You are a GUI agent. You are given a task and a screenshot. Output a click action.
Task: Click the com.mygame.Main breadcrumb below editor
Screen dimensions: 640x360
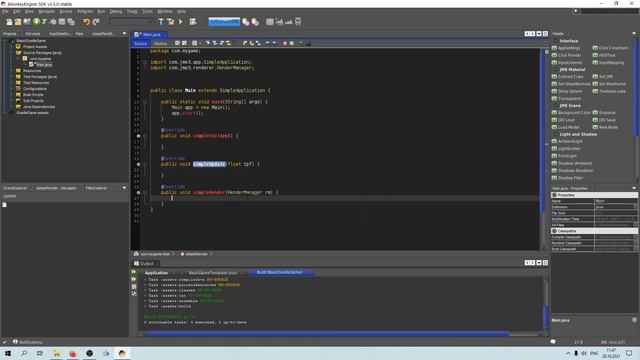[154, 254]
